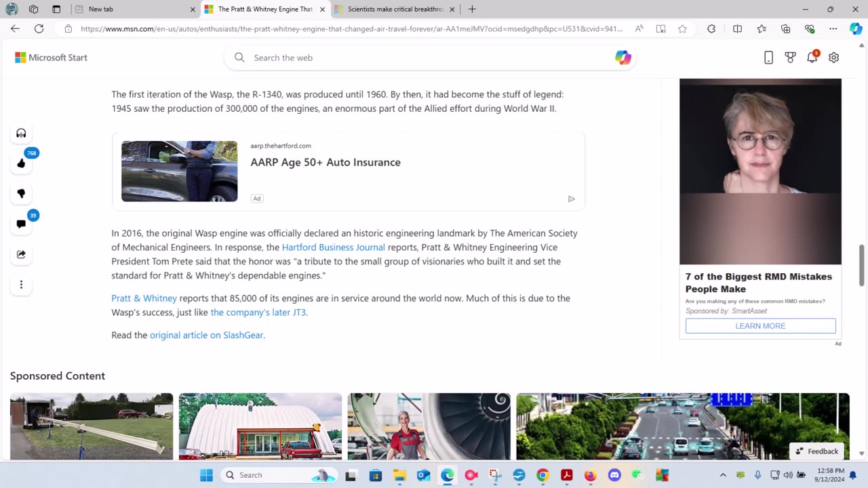Click the address bar URL field
Screen dimensions: 868x488
[x=351, y=28]
